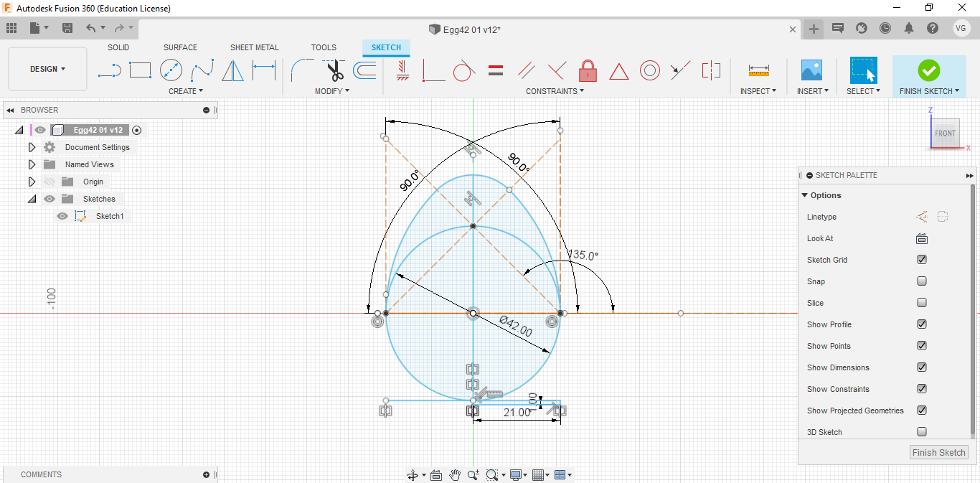Click the Linetype construction icon in palette
980x483 pixels.
pyautogui.click(x=922, y=217)
